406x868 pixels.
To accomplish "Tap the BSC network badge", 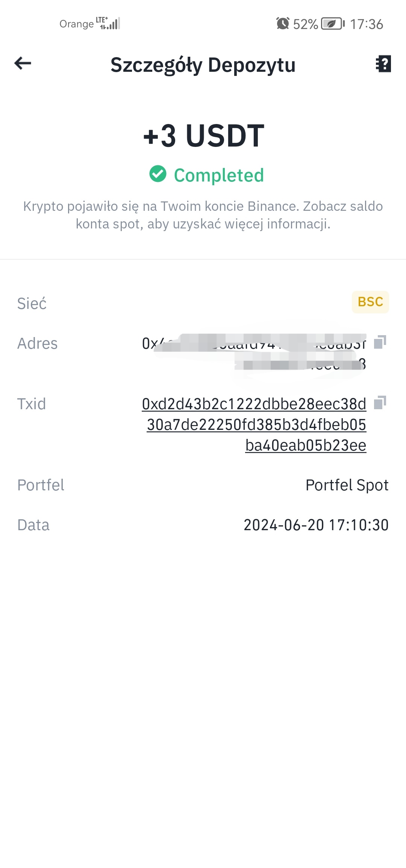I will pos(370,302).
